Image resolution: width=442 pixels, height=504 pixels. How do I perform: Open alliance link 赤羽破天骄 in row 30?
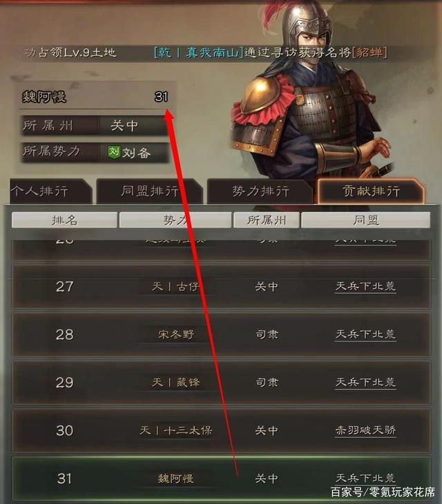click(365, 431)
